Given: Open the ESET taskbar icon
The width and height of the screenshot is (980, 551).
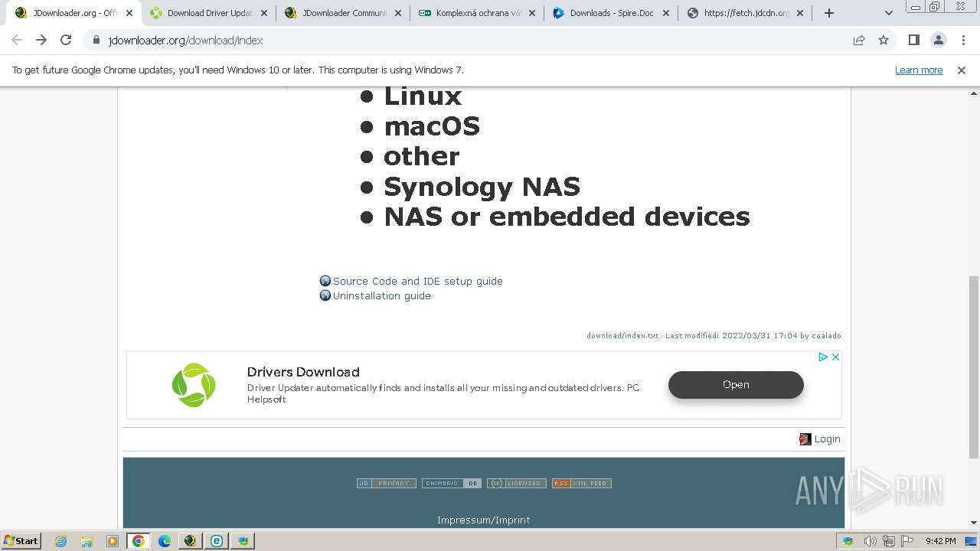Looking at the screenshot, I should point(217,541).
